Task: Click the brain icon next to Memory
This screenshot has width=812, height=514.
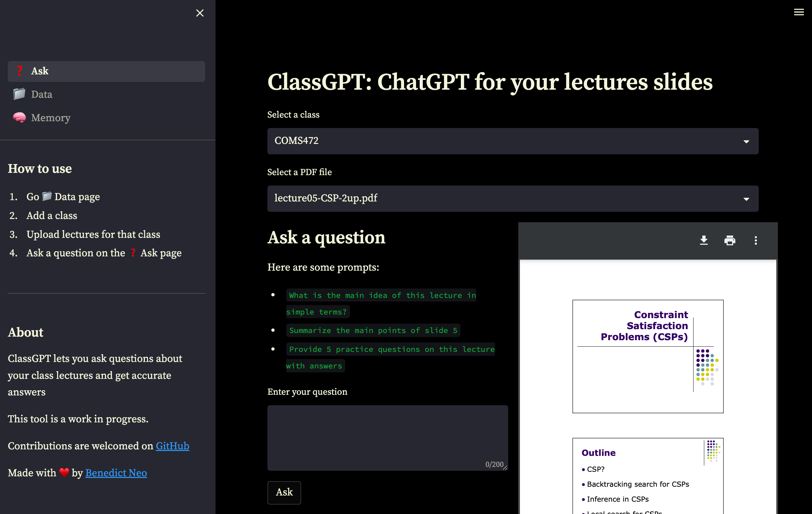Action: pyautogui.click(x=19, y=117)
